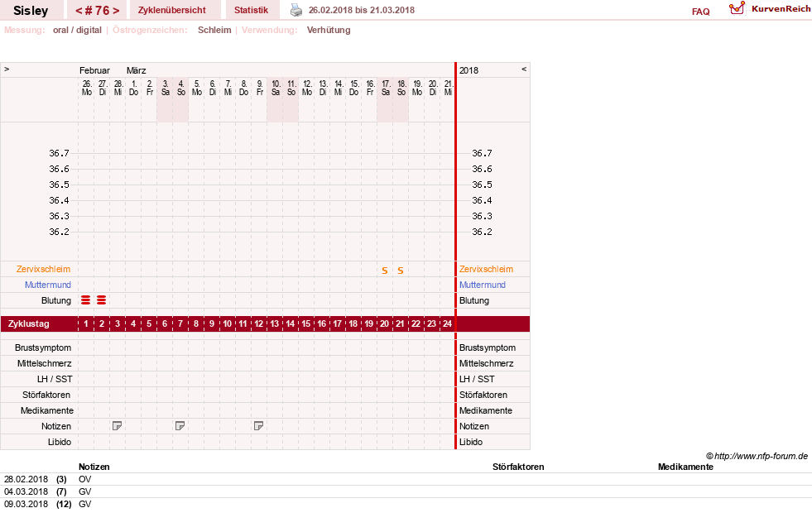The height and width of the screenshot is (532, 812).
Task: Click the cervical mucus S on day 21
Action: [x=401, y=271]
